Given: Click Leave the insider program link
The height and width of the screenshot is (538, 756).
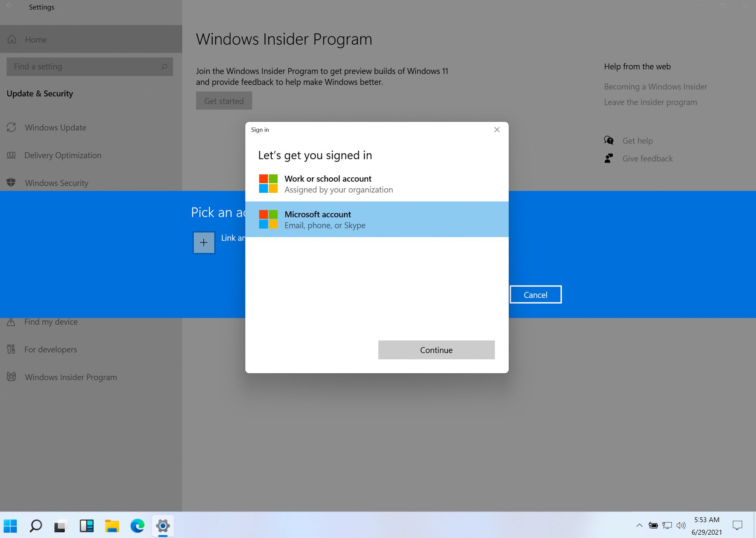Looking at the screenshot, I should [x=651, y=102].
